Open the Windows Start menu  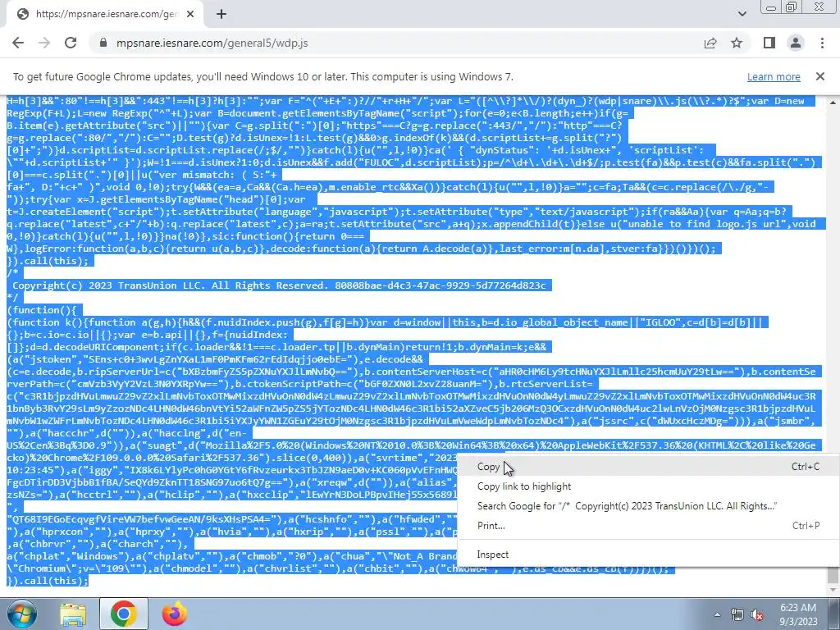point(21,614)
